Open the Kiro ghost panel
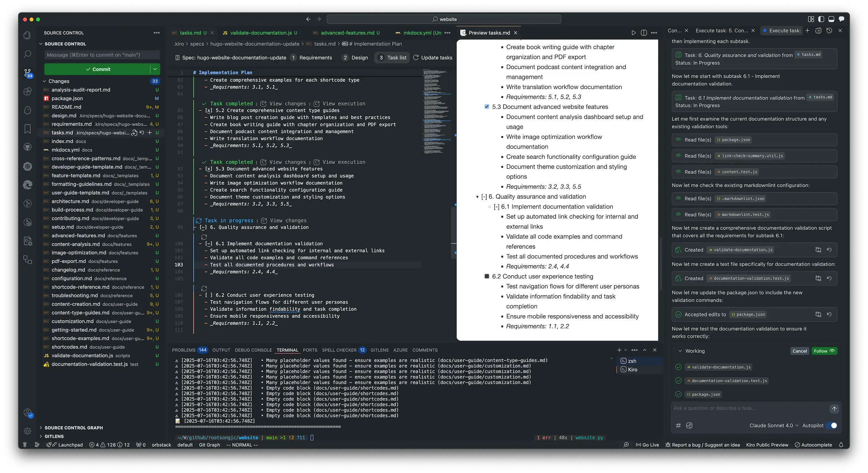 pos(27,110)
